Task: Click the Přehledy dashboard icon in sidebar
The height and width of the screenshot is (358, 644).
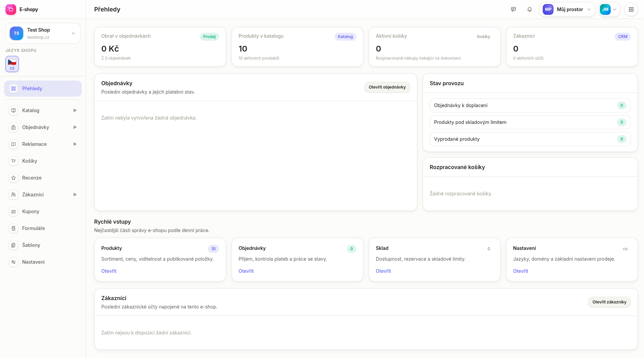Action: (x=13, y=89)
